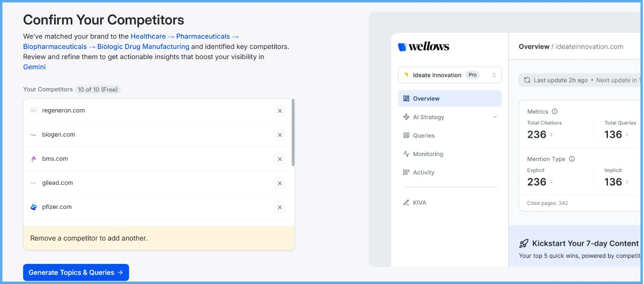Click the 'Kickstart Your 7-day Content' heading

coord(585,243)
